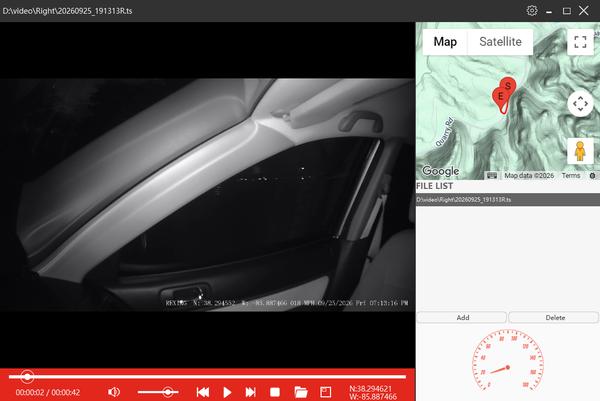Click the video display area
The height and width of the screenshot is (401, 600).
207,195
